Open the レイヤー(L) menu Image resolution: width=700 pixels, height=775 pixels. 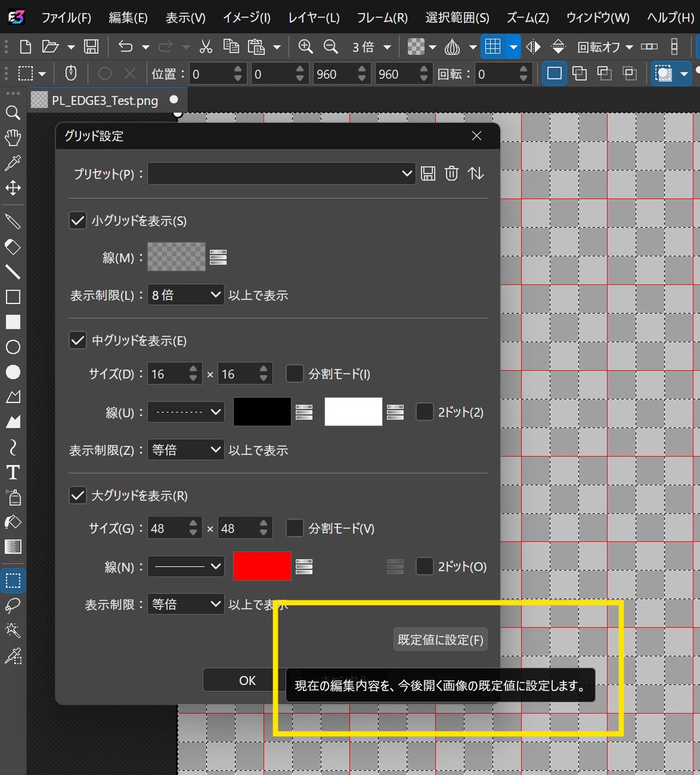314,17
